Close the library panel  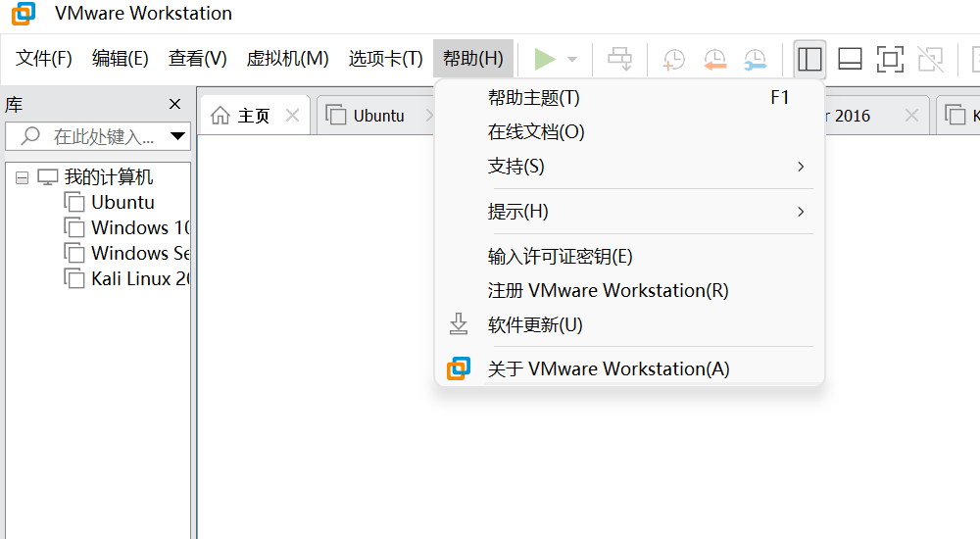coord(174,105)
